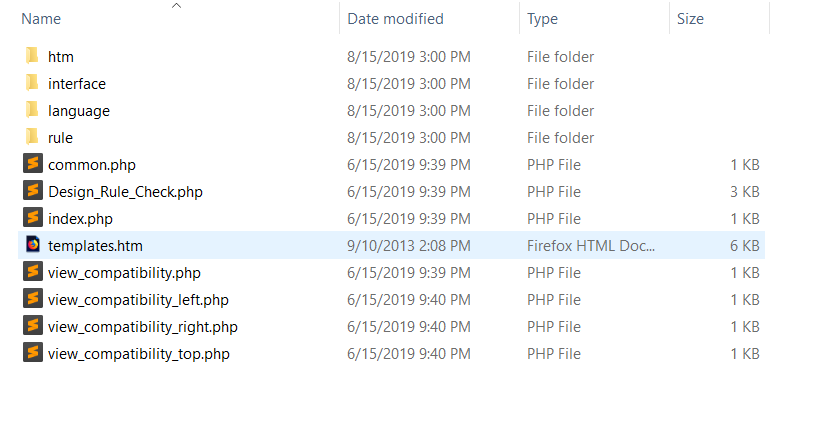This screenshot has height=440, width=826.
Task: Sort by the Size column header
Action: (690, 19)
